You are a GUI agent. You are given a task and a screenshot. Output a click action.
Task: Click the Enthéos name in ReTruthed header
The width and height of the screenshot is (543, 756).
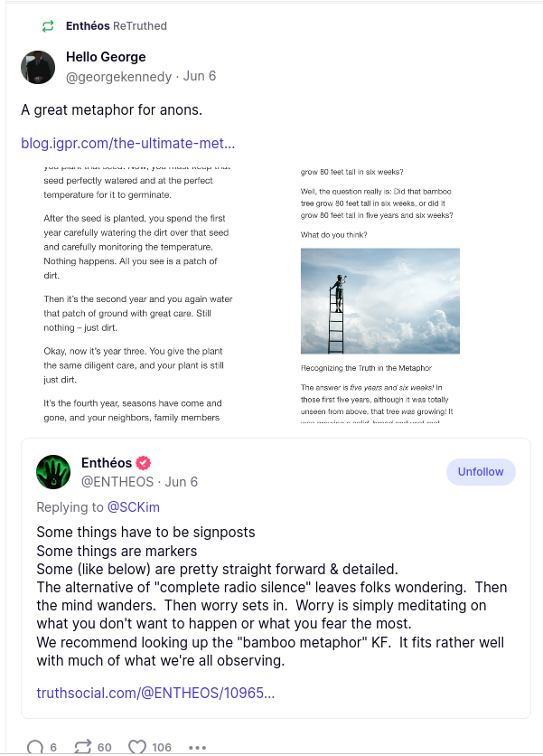(x=88, y=26)
